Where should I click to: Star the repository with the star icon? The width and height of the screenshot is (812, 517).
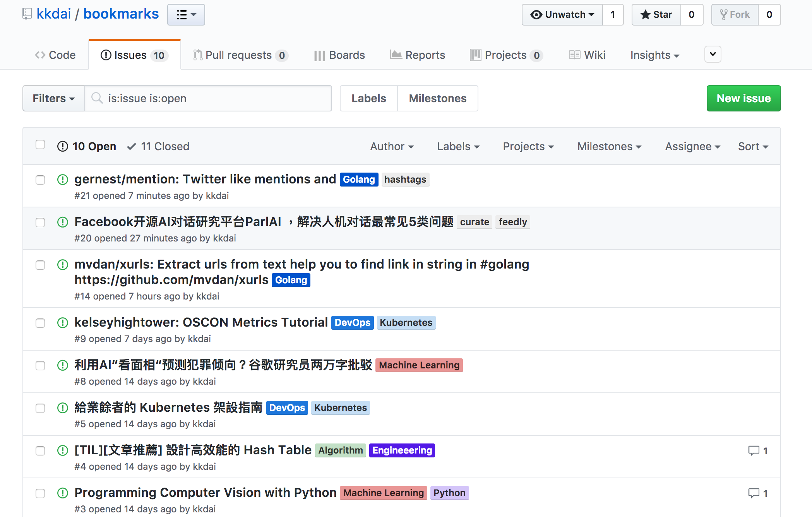click(656, 15)
